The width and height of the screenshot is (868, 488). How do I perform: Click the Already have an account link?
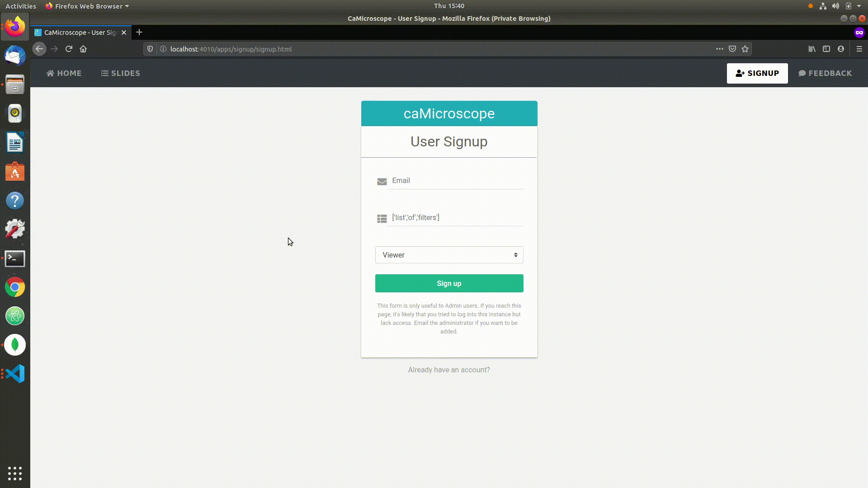pos(449,370)
